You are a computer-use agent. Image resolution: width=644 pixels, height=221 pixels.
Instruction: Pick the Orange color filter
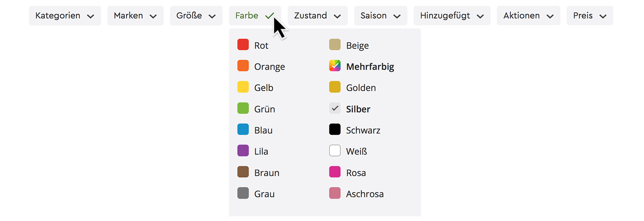(243, 66)
